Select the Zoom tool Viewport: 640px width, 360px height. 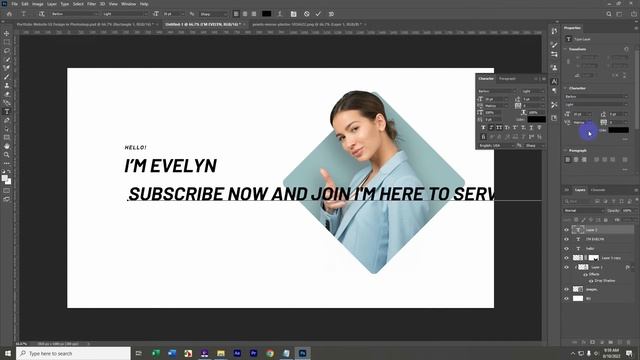(7, 155)
